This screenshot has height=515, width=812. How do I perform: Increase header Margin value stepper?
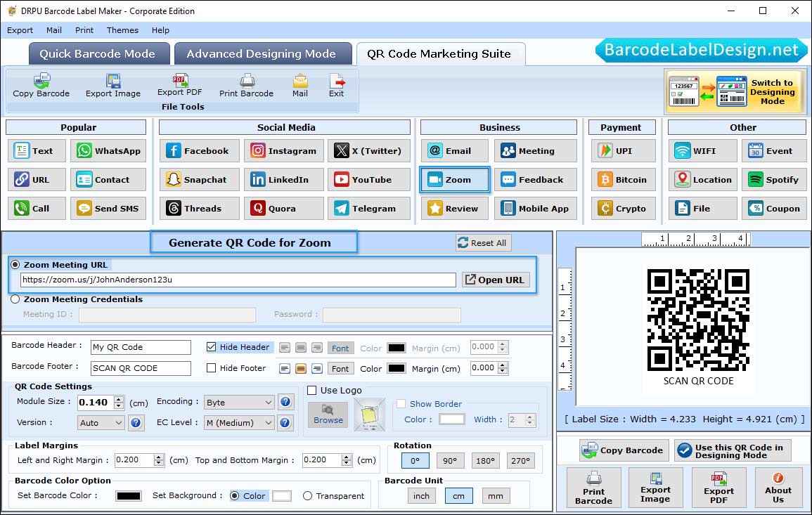(x=503, y=344)
